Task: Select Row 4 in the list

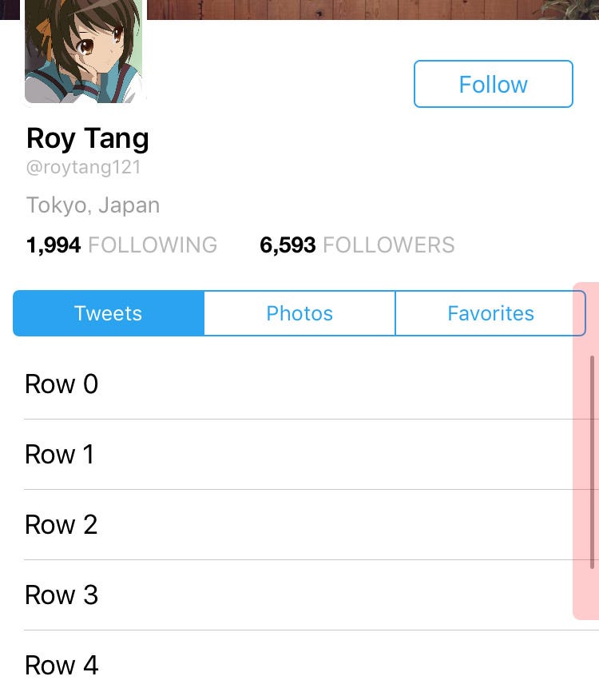Action: tap(299, 665)
